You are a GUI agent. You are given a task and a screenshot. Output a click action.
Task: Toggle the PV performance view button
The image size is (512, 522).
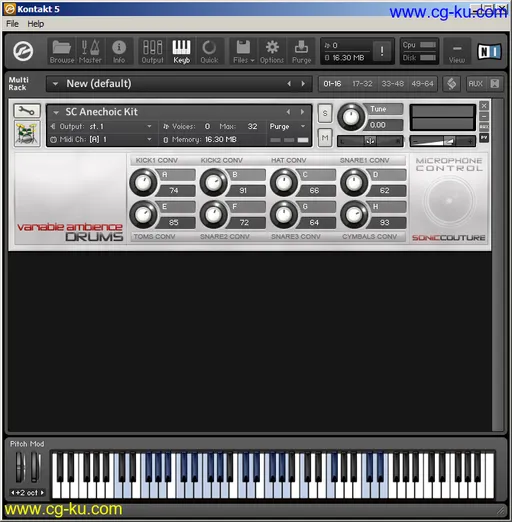(484, 137)
